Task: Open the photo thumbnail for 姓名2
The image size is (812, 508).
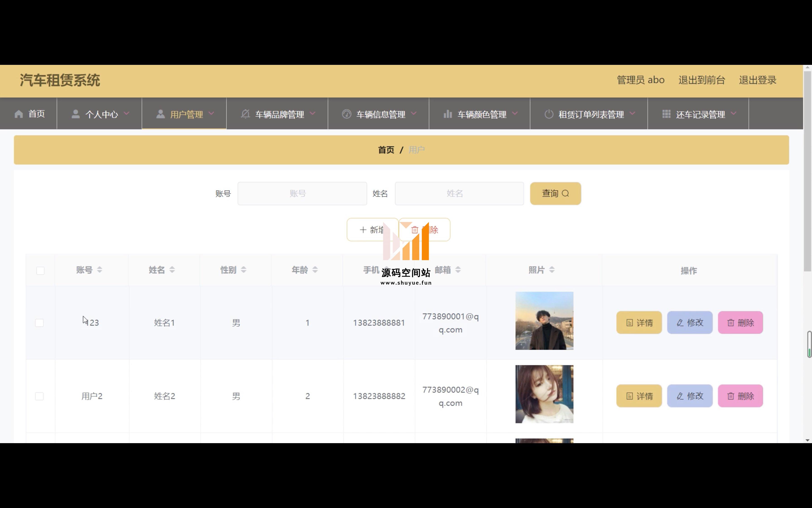Action: [x=544, y=394]
